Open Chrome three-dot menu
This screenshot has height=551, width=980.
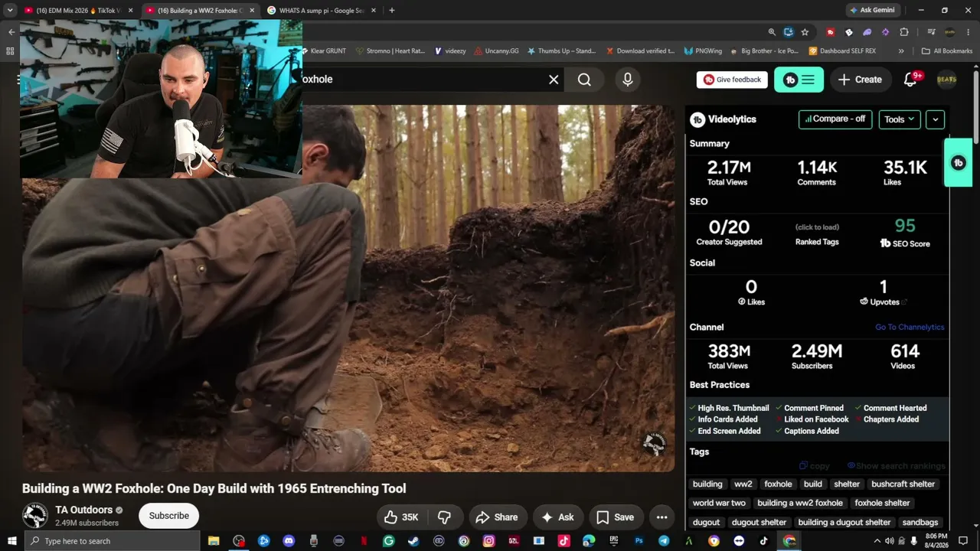969,32
